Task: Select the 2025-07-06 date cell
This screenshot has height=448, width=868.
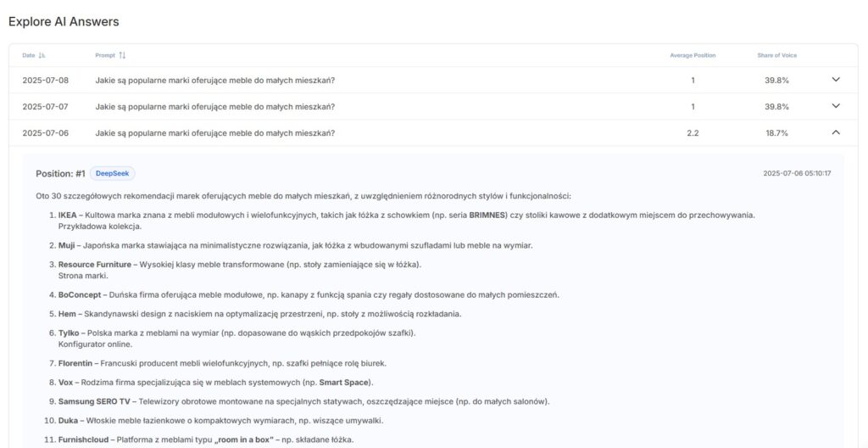Action: [46, 133]
